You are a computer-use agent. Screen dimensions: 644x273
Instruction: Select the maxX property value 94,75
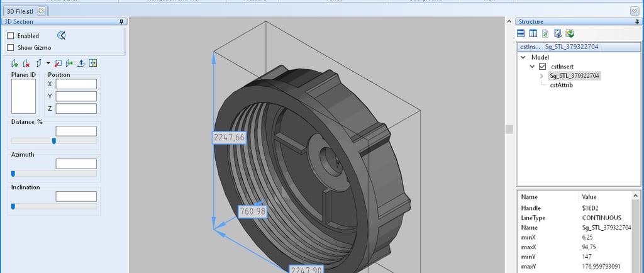click(589, 247)
